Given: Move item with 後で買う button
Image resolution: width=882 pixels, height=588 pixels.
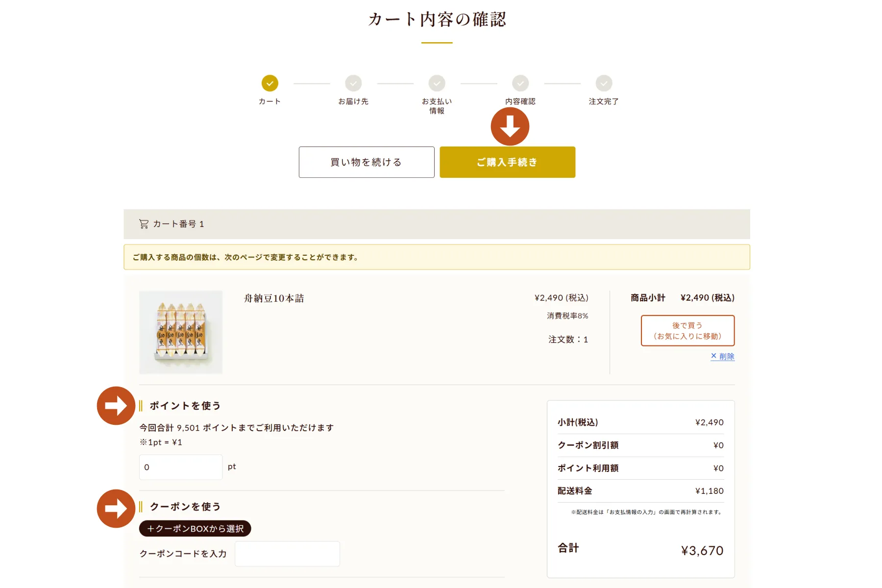Looking at the screenshot, I should coord(688,331).
